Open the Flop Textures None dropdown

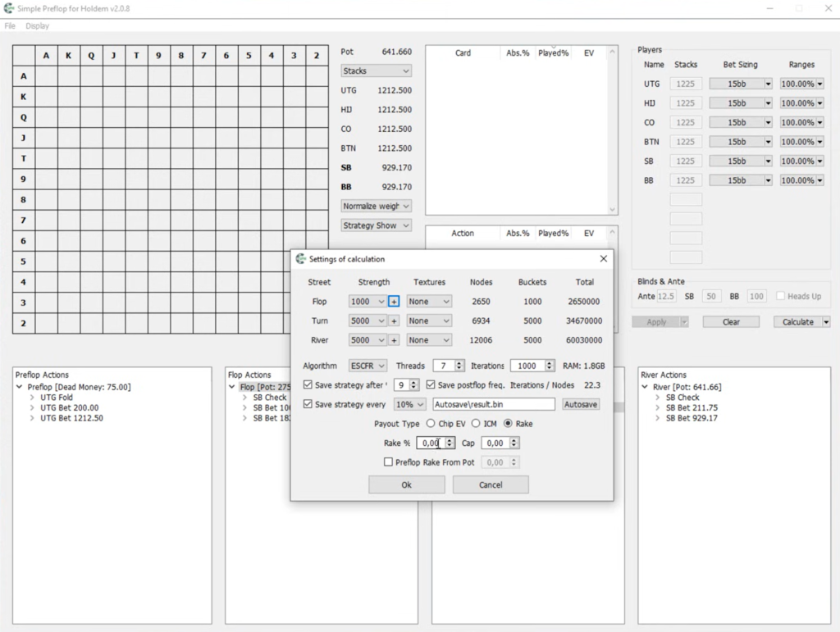point(428,302)
